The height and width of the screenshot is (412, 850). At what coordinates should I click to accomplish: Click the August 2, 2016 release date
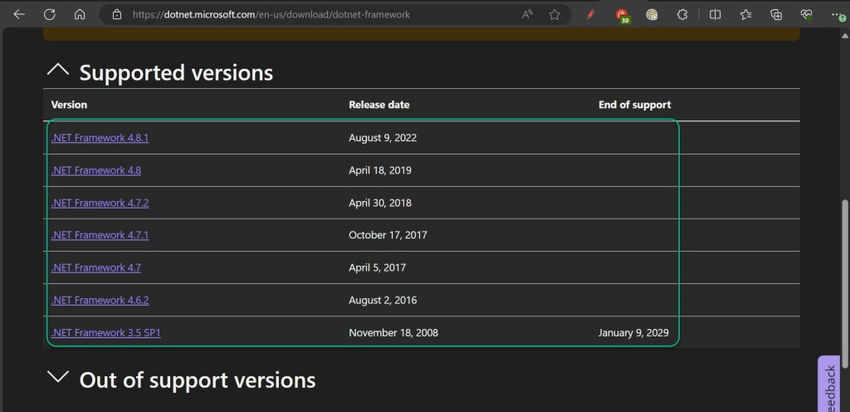pos(383,300)
